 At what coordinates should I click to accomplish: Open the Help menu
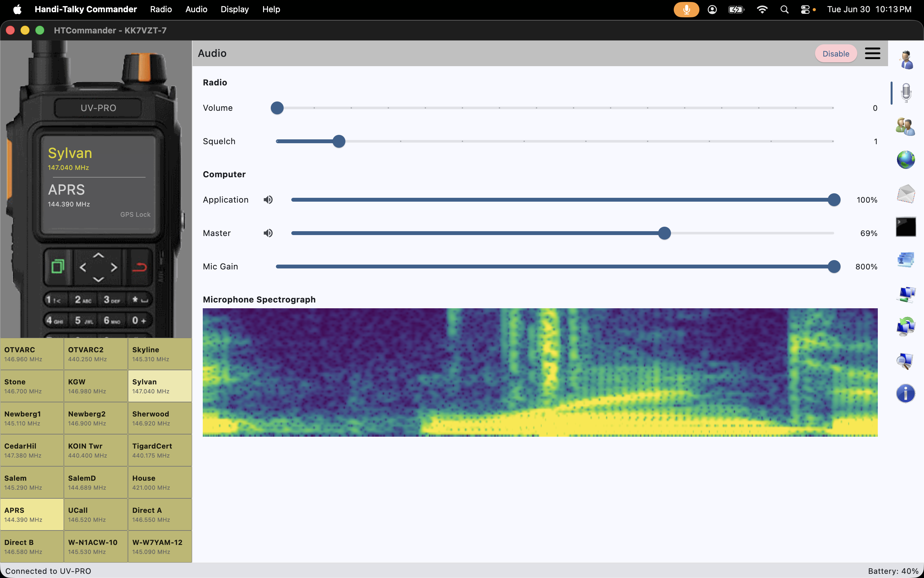click(x=271, y=9)
